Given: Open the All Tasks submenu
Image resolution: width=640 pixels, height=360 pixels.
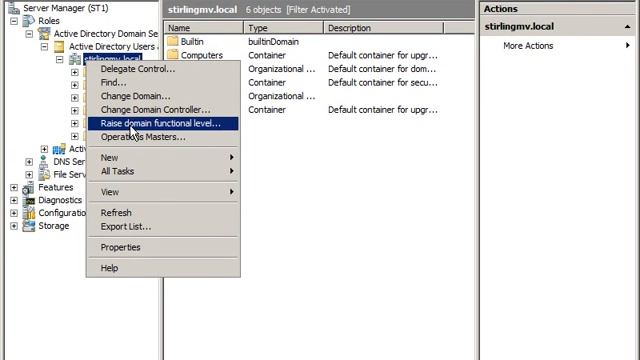Looking at the screenshot, I should tap(163, 171).
